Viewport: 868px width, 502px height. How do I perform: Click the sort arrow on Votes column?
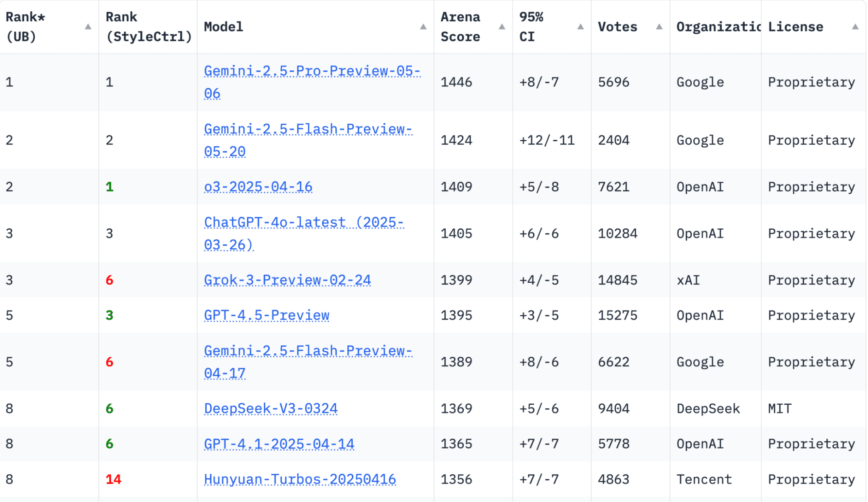pos(658,26)
